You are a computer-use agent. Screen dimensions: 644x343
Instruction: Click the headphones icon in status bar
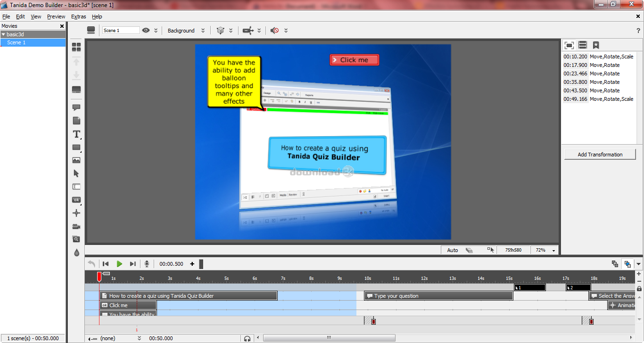[247, 338]
